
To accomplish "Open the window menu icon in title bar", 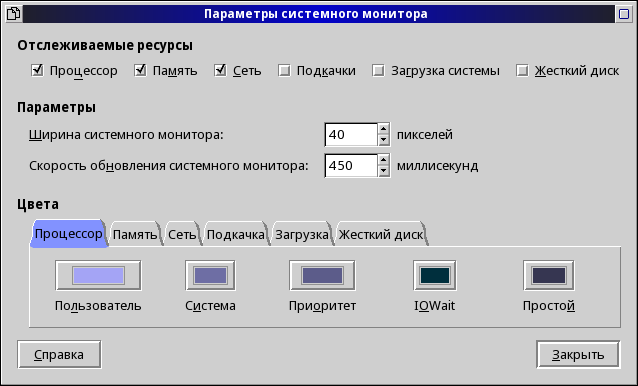I will coord(14,14).
